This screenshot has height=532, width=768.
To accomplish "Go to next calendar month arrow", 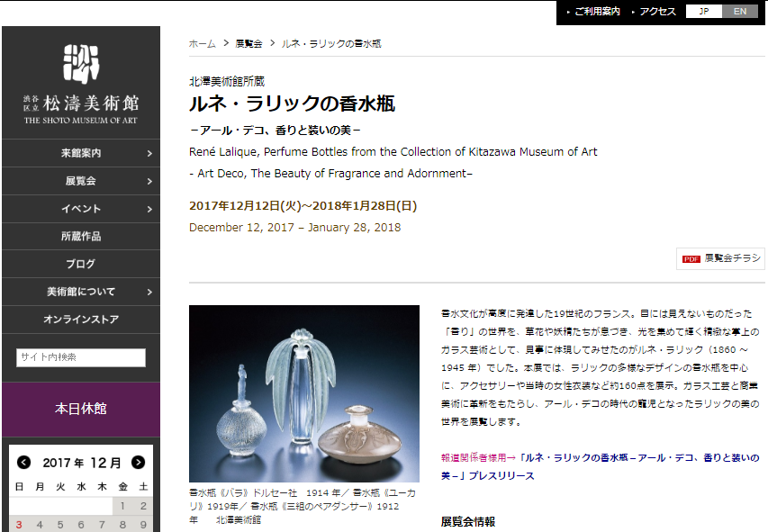I will (x=138, y=463).
